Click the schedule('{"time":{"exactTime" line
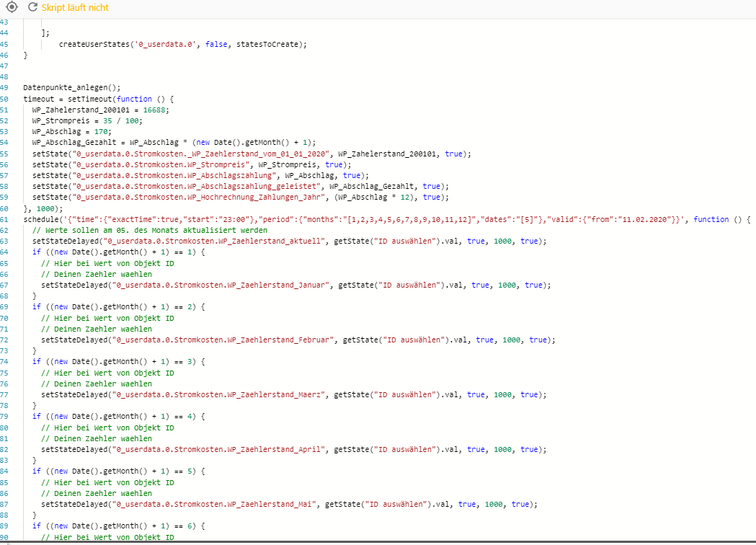This screenshot has width=756, height=545. (x=387, y=219)
